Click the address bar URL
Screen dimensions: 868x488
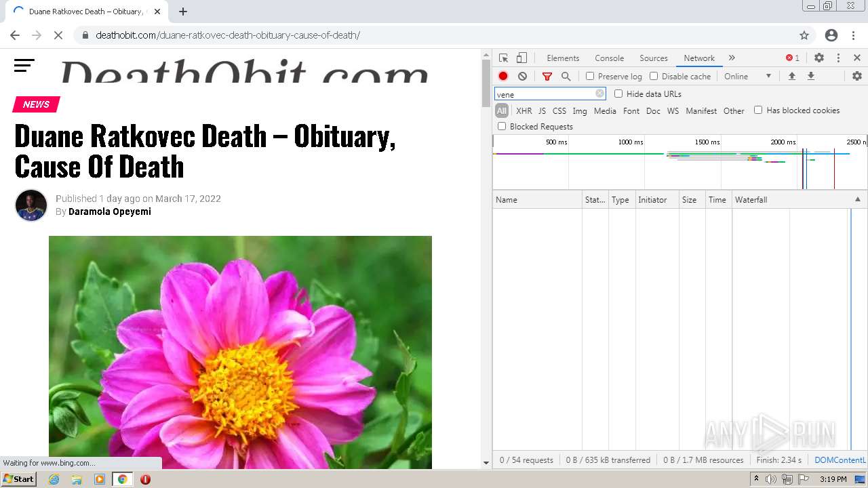(x=228, y=35)
